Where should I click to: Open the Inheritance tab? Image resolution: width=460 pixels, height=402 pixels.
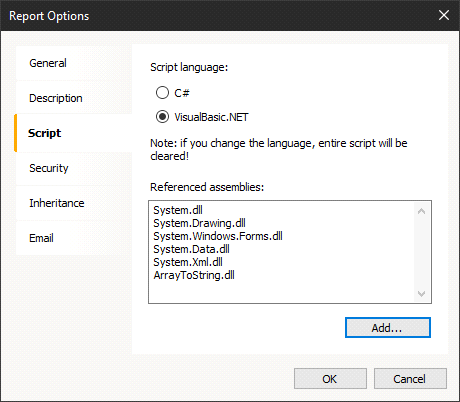(74, 203)
